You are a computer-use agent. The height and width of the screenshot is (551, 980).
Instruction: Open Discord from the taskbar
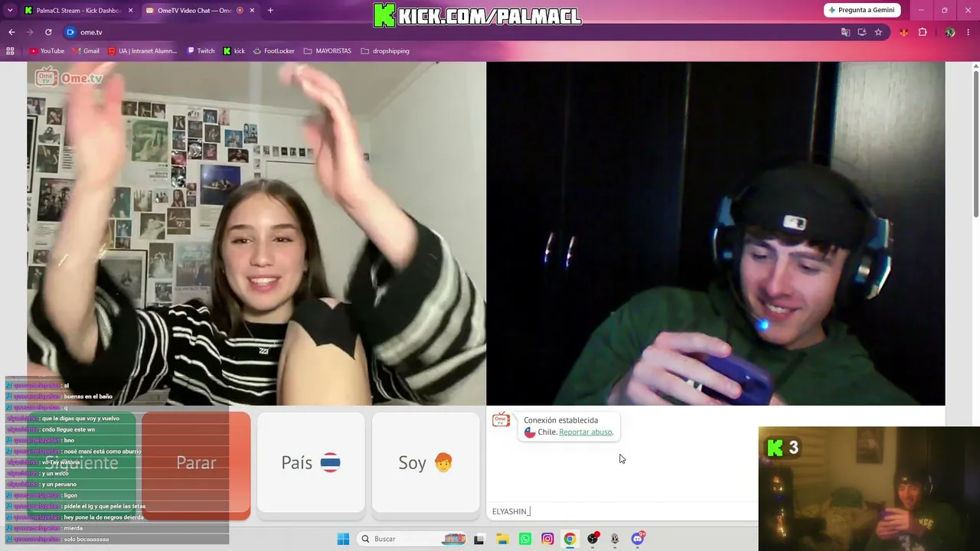pyautogui.click(x=638, y=539)
